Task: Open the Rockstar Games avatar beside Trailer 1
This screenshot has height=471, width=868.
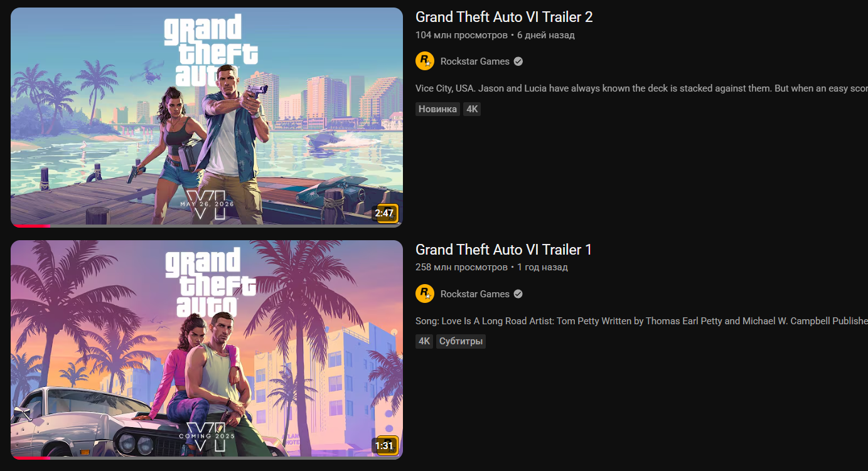Action: coord(425,294)
